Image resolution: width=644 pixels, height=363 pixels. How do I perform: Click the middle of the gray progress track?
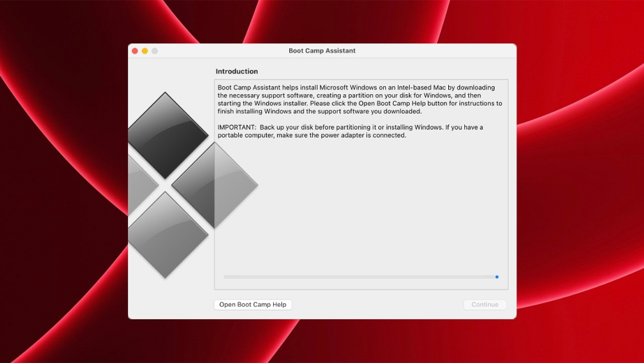click(359, 277)
